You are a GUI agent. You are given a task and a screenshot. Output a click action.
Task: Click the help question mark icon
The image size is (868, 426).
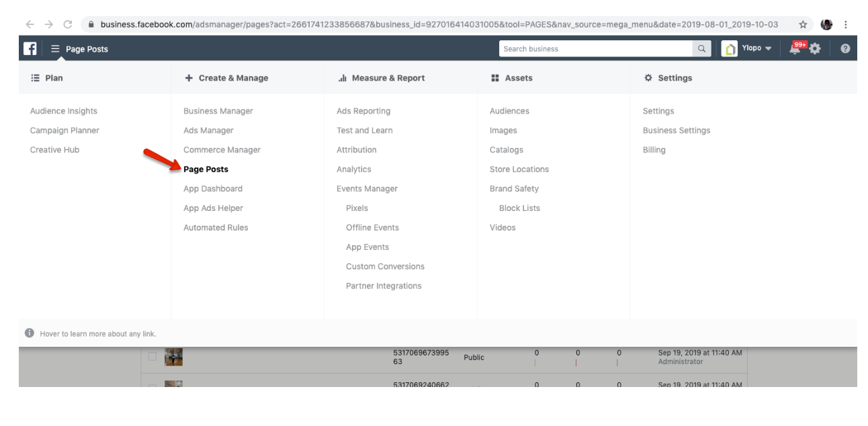845,49
